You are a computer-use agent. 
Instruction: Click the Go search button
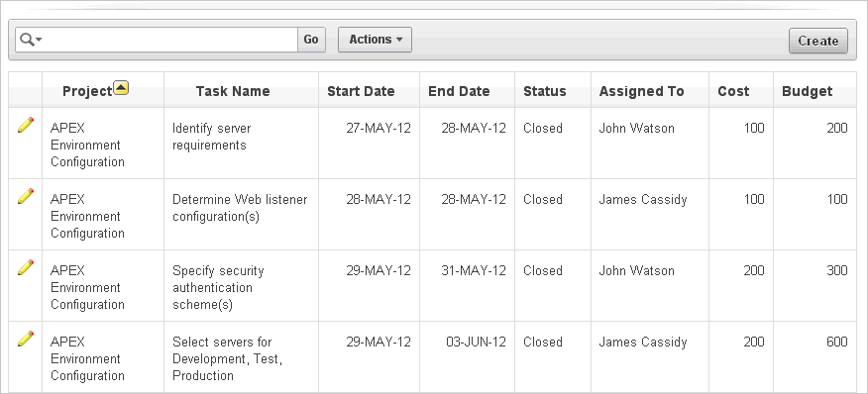tap(311, 40)
